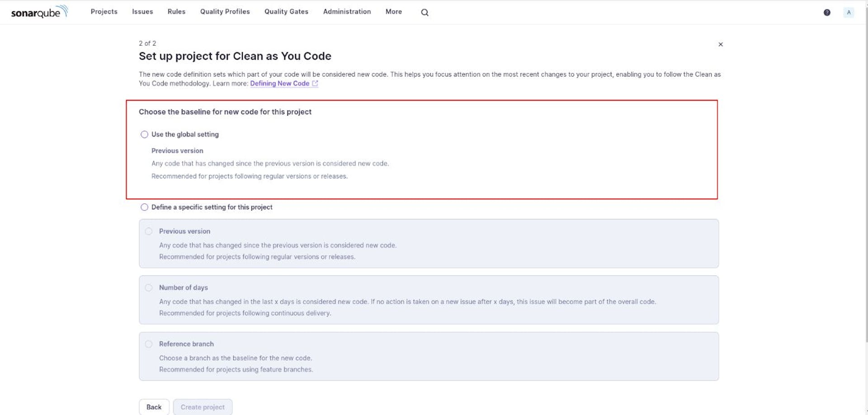Open Quality Gates page
Image resolution: width=868 pixels, height=415 pixels.
pos(286,12)
